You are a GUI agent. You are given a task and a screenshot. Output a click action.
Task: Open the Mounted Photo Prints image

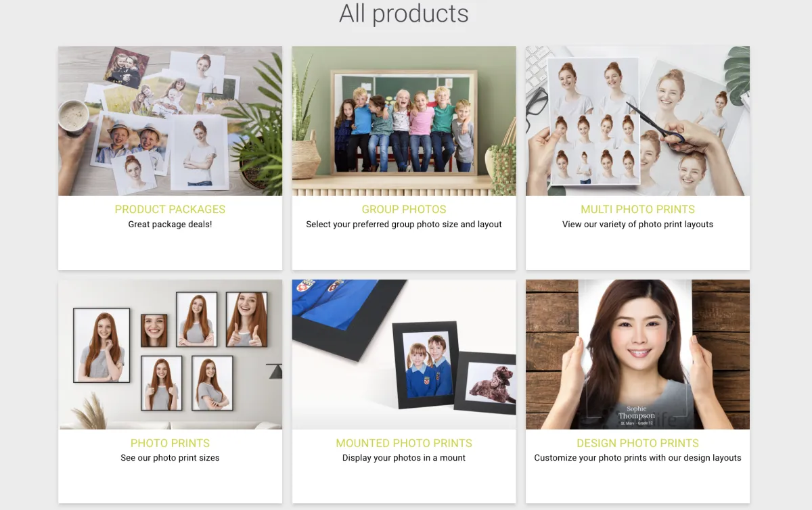(x=404, y=354)
